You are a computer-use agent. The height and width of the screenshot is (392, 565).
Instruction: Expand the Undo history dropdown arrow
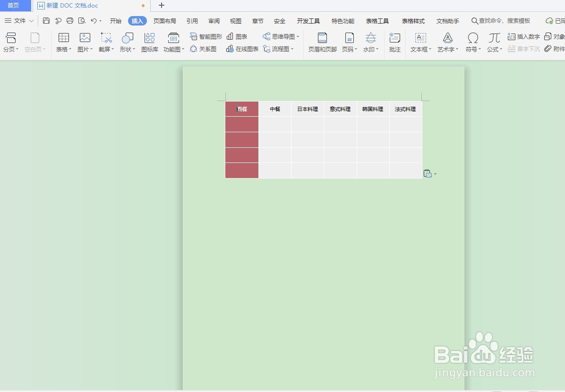[x=101, y=21]
